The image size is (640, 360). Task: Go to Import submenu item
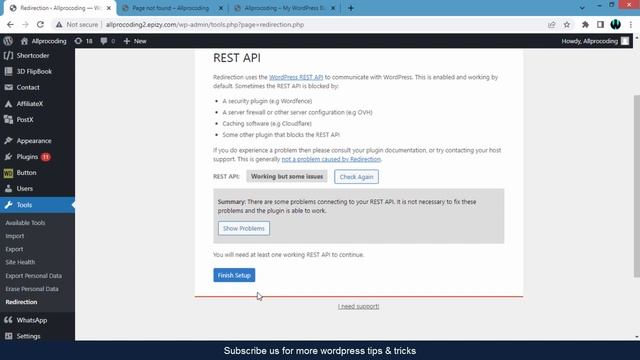[x=15, y=236]
